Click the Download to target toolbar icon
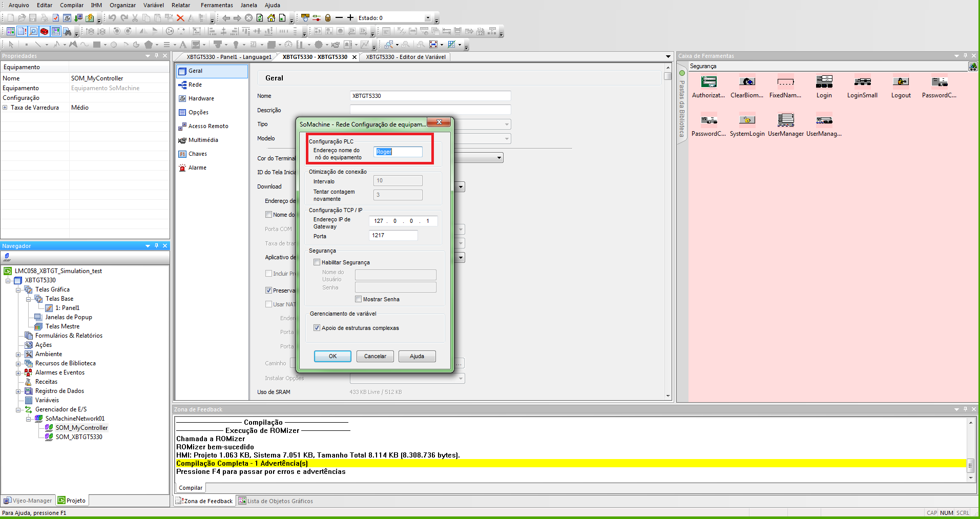Screen dimensions: 980x519 pyautogui.click(x=78, y=18)
